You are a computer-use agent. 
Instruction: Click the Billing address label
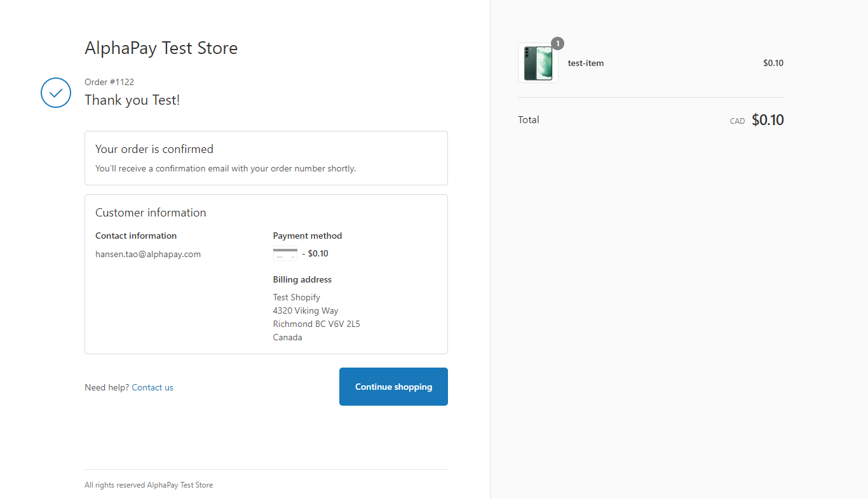(302, 279)
